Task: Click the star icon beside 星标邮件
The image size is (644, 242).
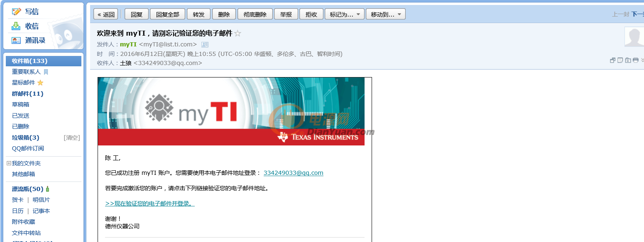Action: [x=40, y=83]
